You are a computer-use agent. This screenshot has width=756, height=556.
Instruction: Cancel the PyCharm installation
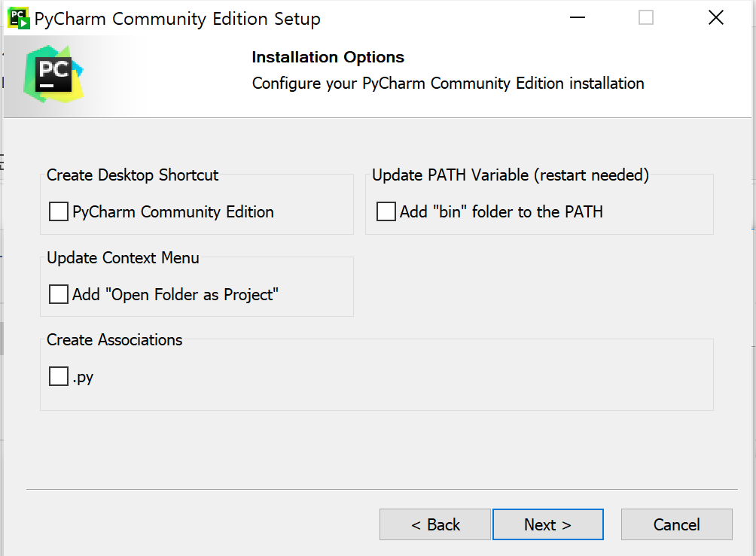[x=676, y=524]
